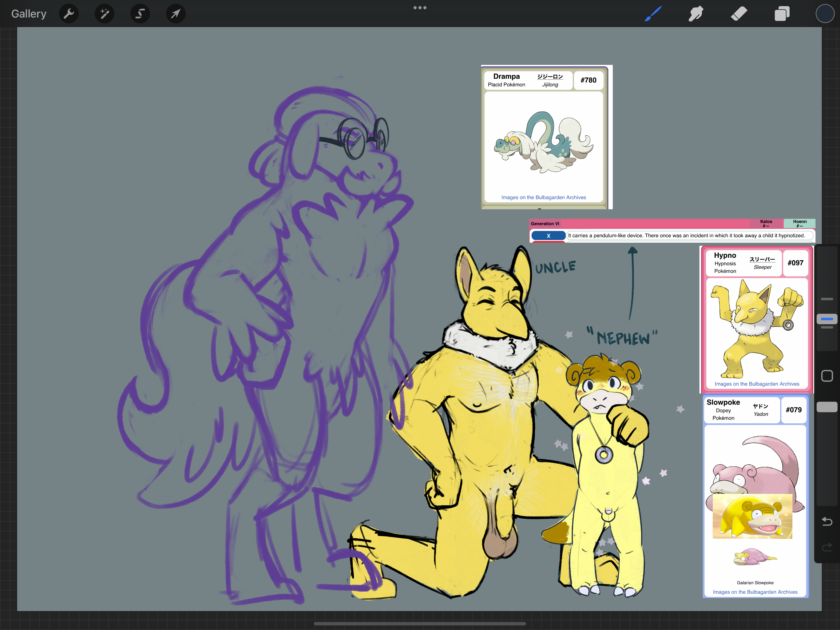The height and width of the screenshot is (630, 840).
Task: Undo the last stroke
Action: coord(827,521)
